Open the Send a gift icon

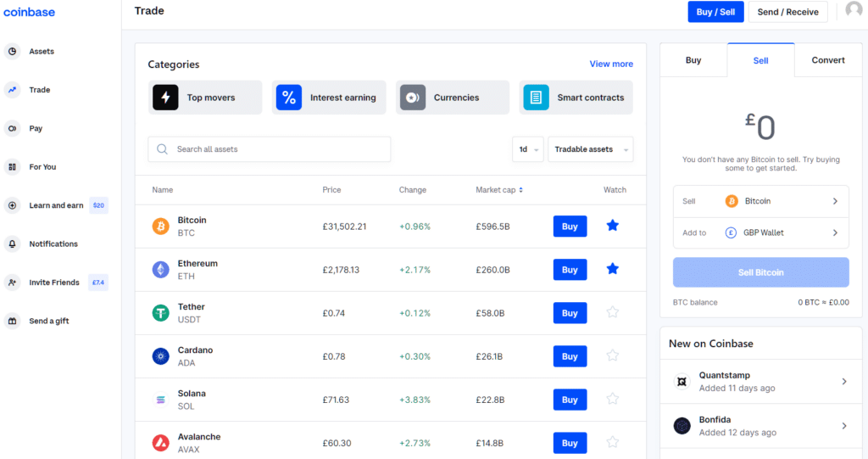(12, 321)
